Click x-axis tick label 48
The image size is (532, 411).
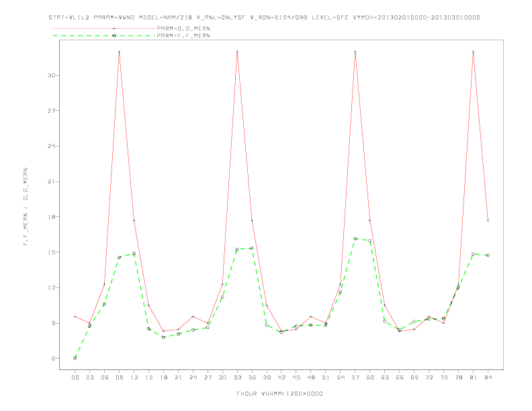(311, 377)
